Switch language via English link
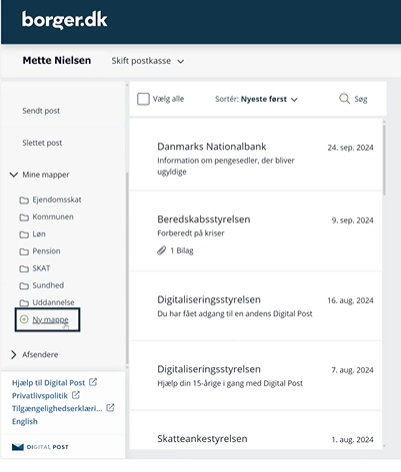The height and width of the screenshot is (472, 401). pos(25,421)
